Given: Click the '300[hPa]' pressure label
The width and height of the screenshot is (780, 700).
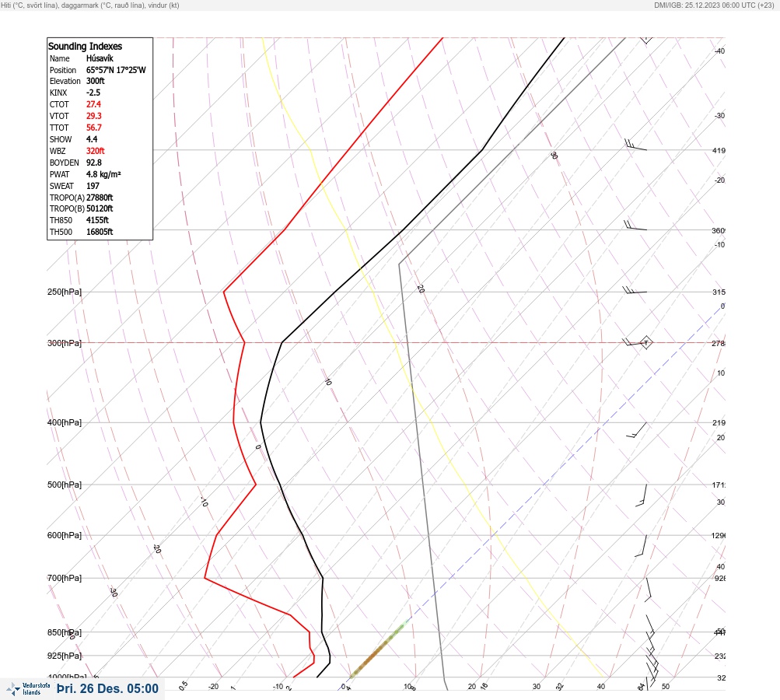Looking at the screenshot, I should click(x=65, y=343).
